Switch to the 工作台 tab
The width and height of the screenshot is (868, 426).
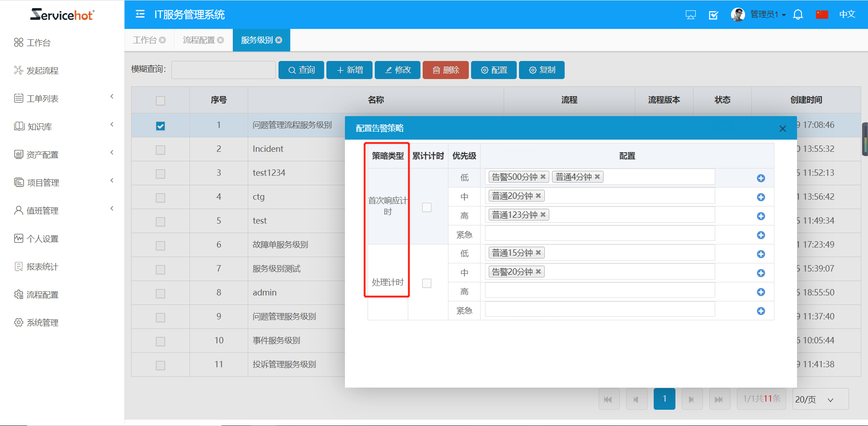tap(145, 40)
